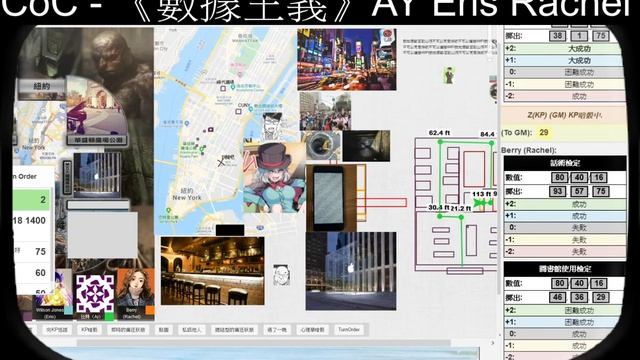Click the X marker on the Manhattan map

(x=221, y=162)
